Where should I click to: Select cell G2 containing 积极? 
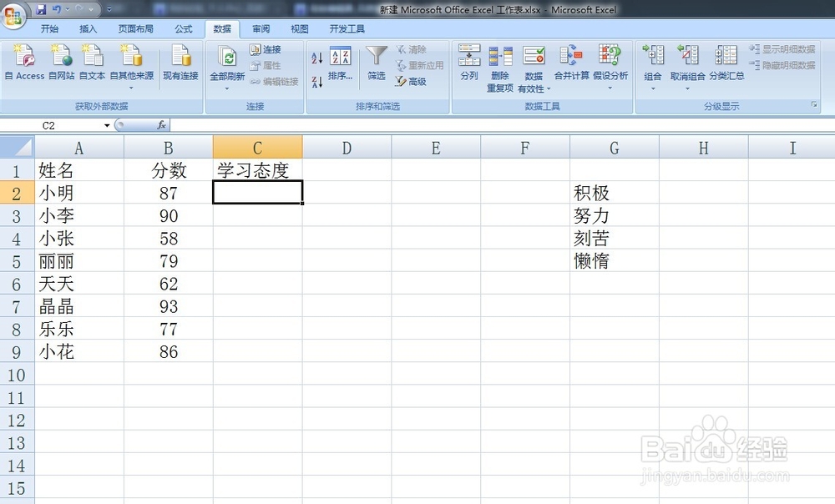tap(614, 192)
